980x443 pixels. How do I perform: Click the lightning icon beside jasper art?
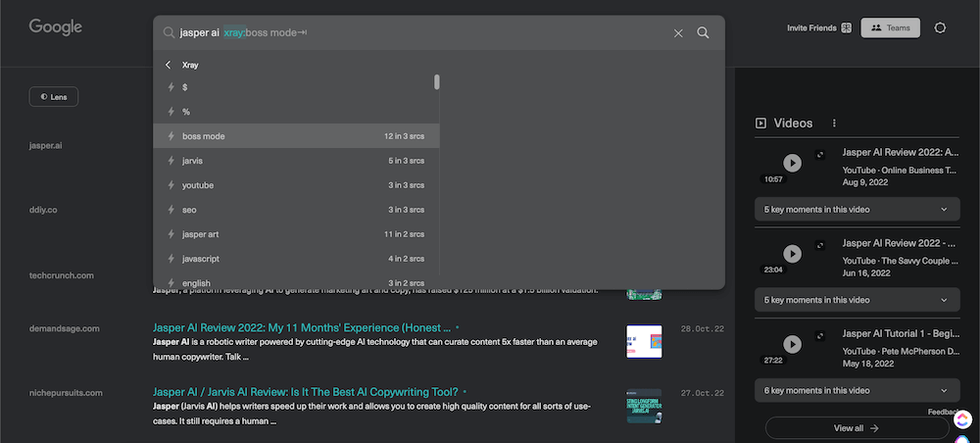pos(171,233)
